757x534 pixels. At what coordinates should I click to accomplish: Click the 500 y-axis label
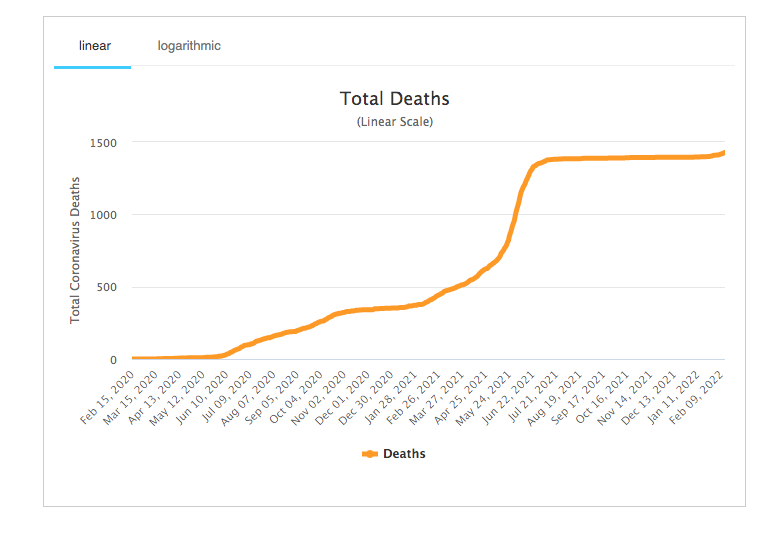click(107, 288)
